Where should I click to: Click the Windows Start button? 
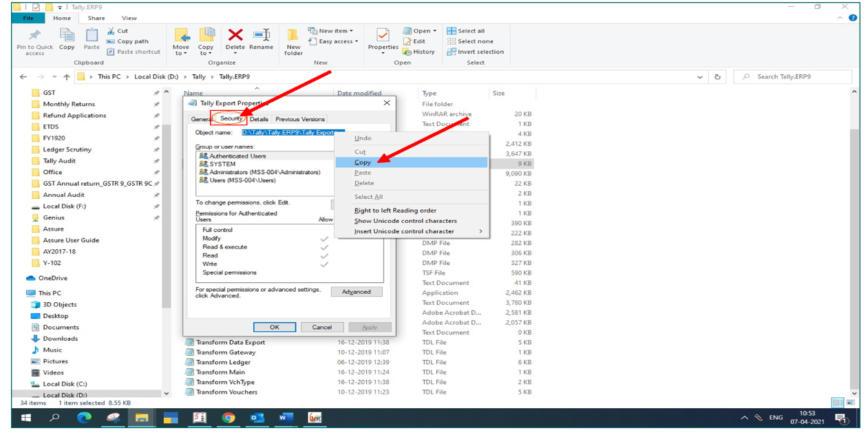coord(26,418)
